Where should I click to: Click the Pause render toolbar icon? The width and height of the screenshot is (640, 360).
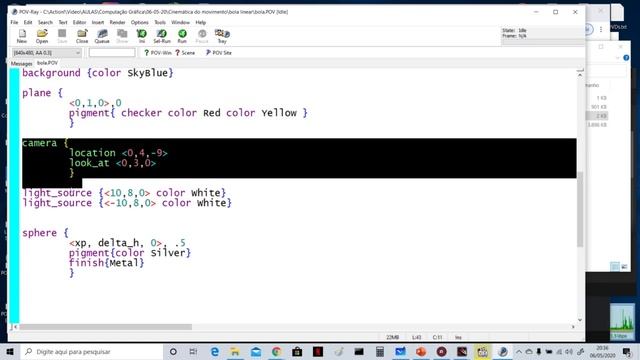tap(202, 36)
